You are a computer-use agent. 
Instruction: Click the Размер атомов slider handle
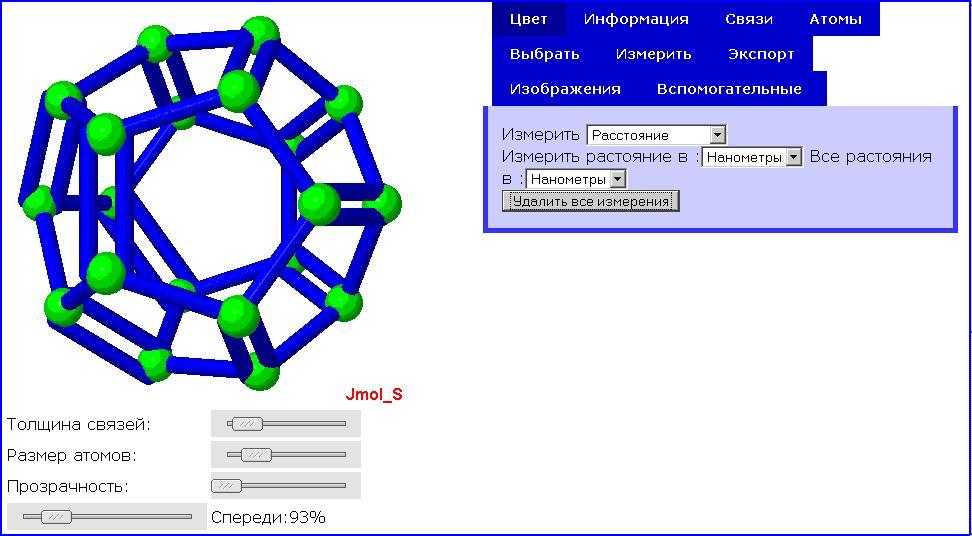point(255,455)
